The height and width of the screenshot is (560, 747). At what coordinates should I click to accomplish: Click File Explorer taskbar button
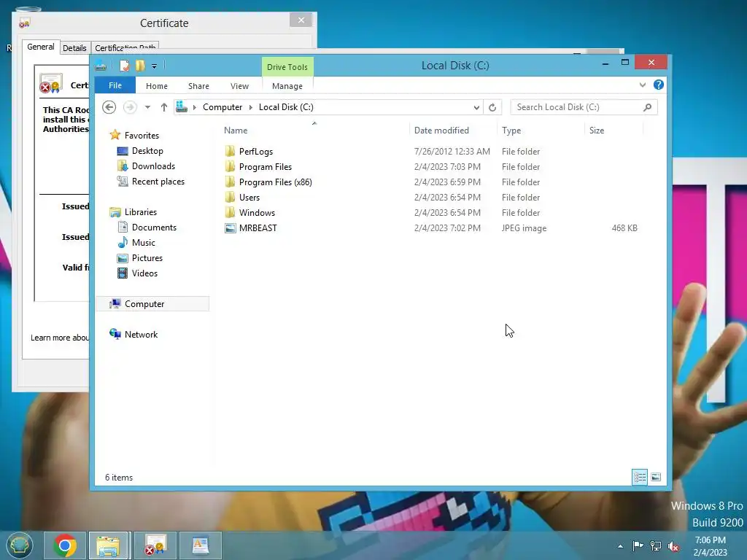pos(109,545)
